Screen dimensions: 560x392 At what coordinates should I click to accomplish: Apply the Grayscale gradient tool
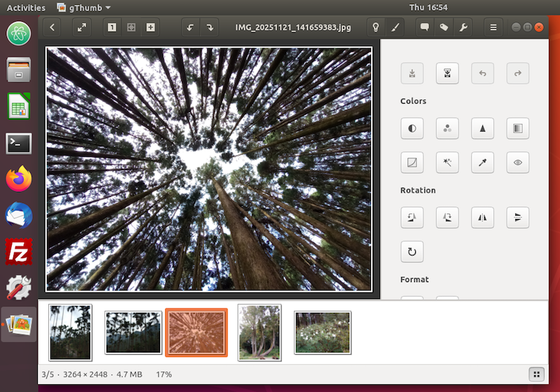tap(518, 129)
